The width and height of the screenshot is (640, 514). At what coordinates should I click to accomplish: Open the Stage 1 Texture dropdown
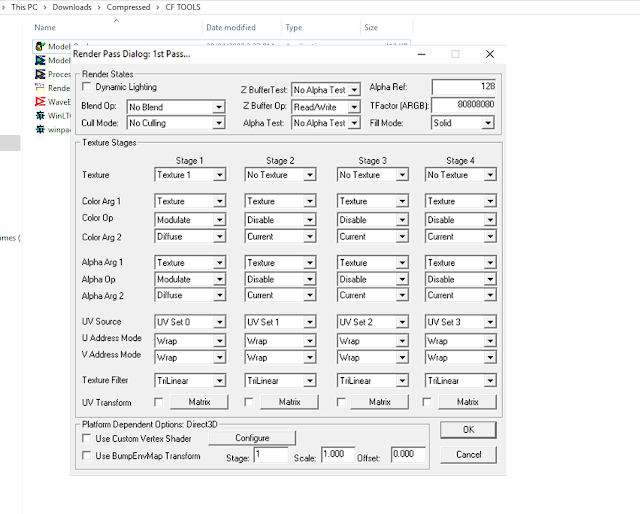[x=190, y=175]
